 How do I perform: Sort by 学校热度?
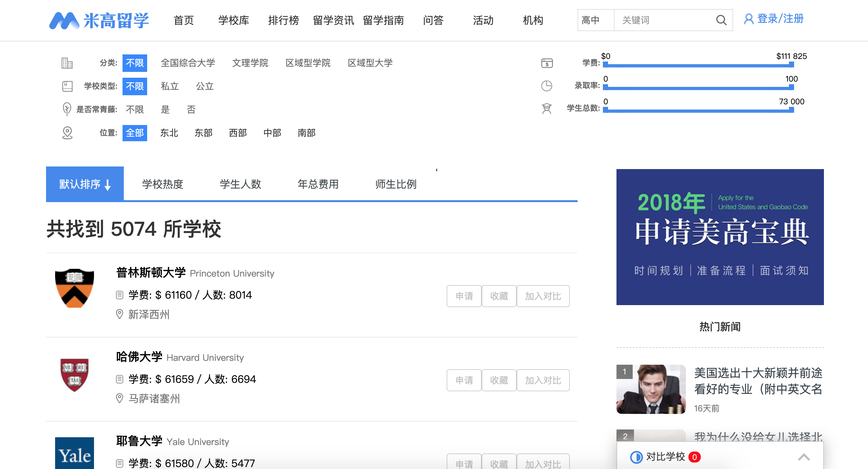162,184
